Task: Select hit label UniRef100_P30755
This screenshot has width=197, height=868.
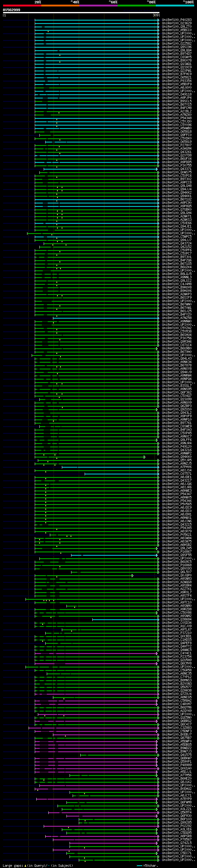Action: point(177,165)
